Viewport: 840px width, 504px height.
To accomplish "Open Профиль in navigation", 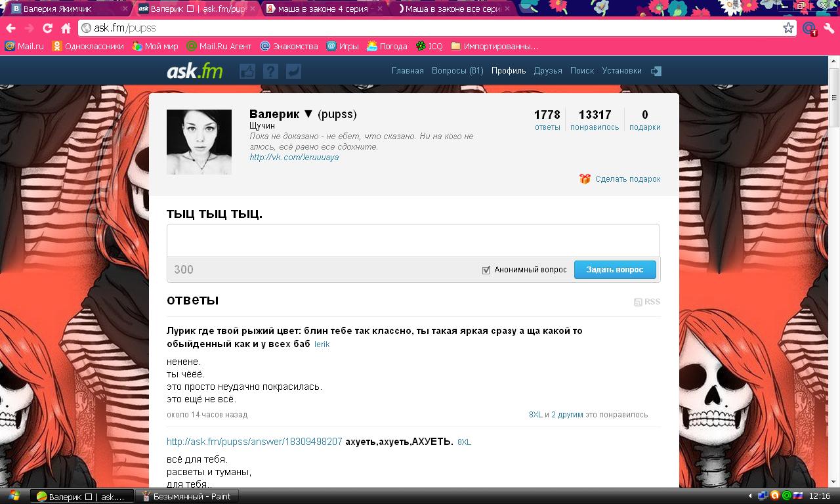I will point(509,71).
